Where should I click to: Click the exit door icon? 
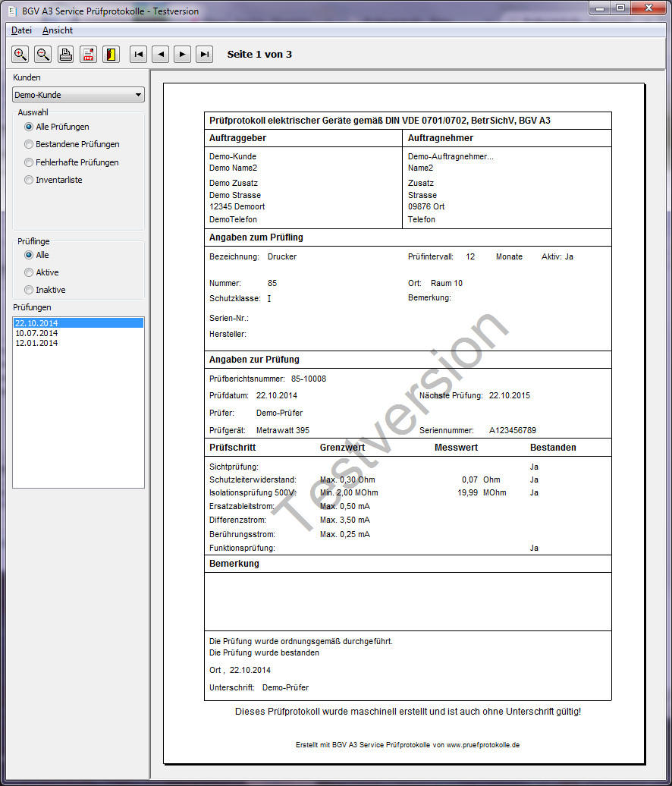(111, 54)
